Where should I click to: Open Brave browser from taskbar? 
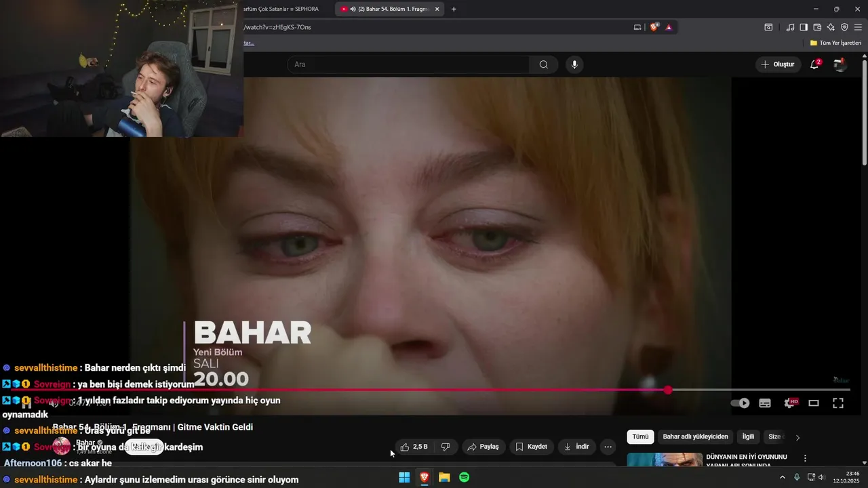click(424, 477)
